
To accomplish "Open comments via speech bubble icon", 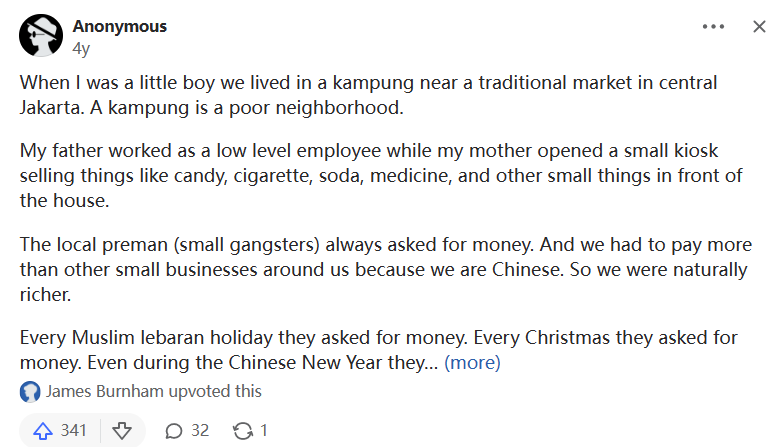I will point(174,431).
